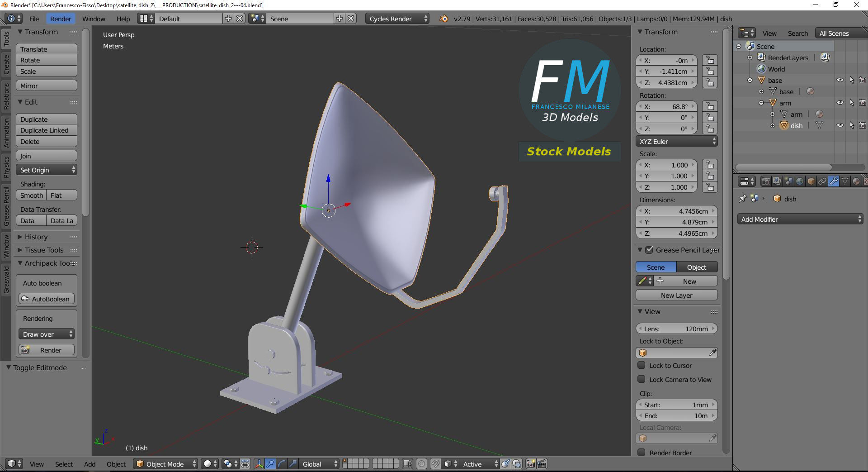Click the grease pencil eyedropper in Lock to Object
The image size is (868, 472).
click(x=712, y=353)
